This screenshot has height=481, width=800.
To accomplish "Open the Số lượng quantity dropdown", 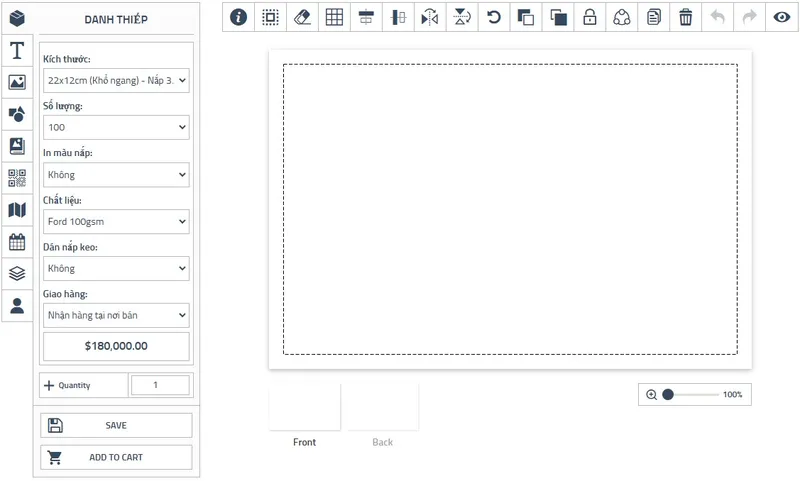I will (x=116, y=128).
